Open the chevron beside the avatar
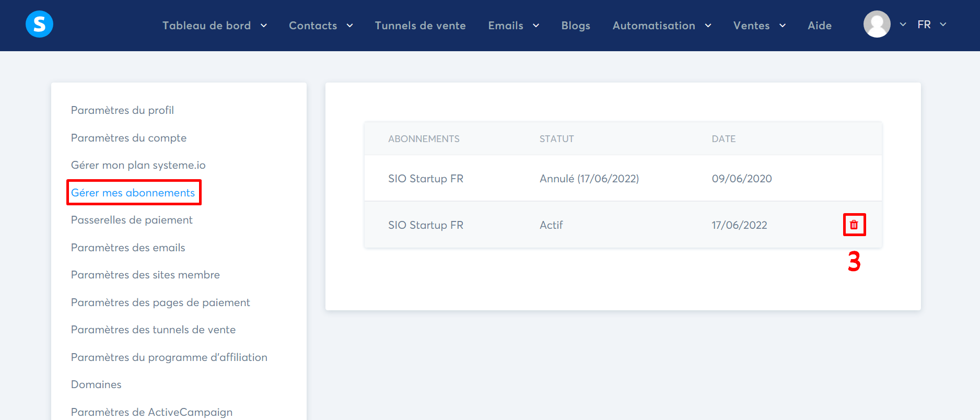Image resolution: width=980 pixels, height=420 pixels. (x=903, y=25)
